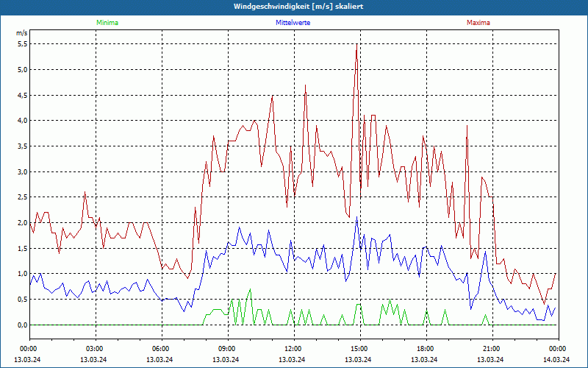
Task: Click the blue Mittelwerte legend label
Action: pyautogui.click(x=293, y=23)
